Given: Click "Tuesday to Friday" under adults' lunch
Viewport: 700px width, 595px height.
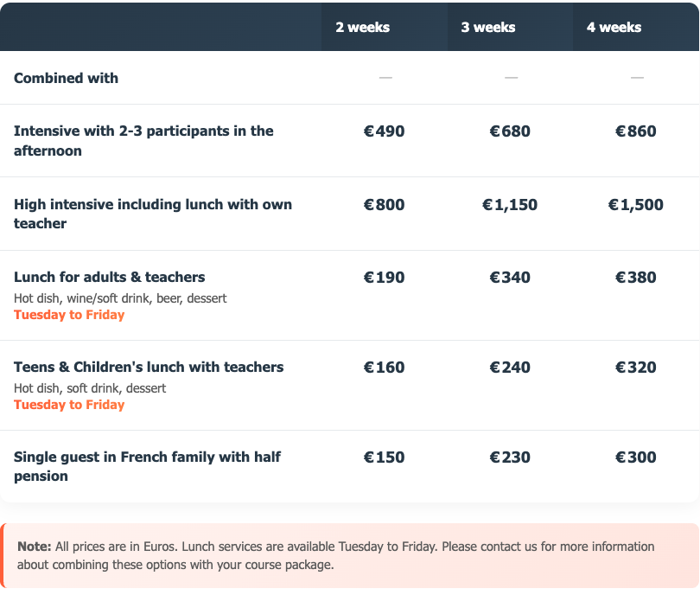Looking at the screenshot, I should pos(69,315).
